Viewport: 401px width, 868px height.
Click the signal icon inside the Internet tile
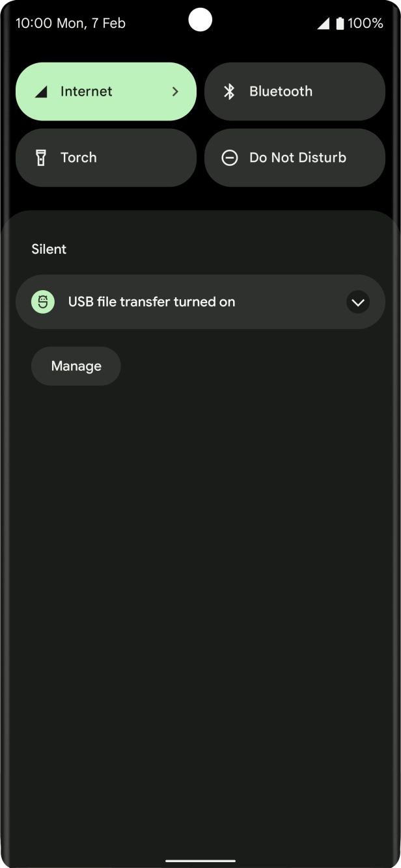point(41,92)
